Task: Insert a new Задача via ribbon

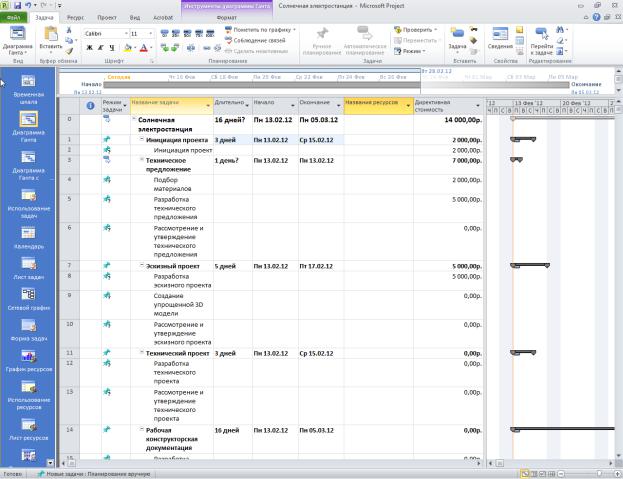Action: click(457, 39)
